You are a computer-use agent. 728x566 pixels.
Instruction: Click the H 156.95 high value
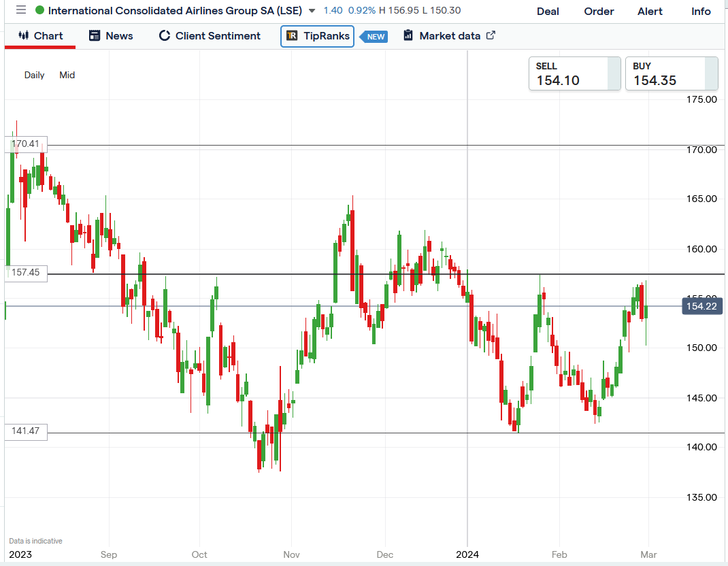click(398, 10)
